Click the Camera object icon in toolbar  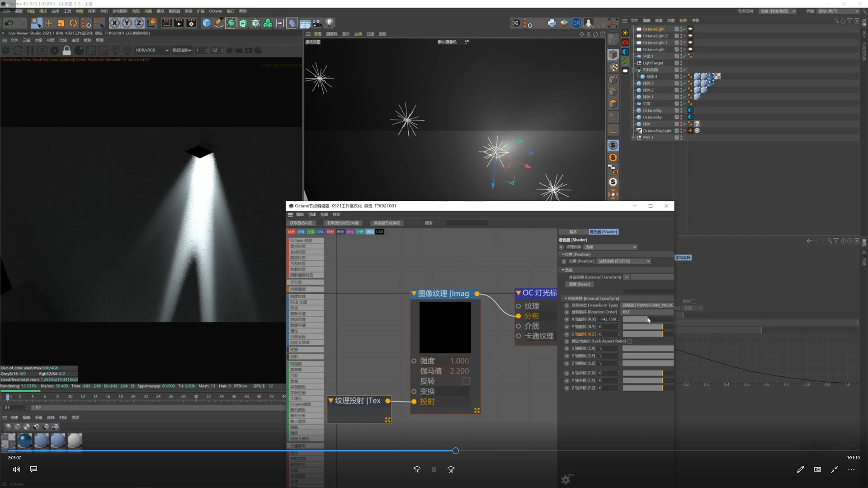[317, 23]
